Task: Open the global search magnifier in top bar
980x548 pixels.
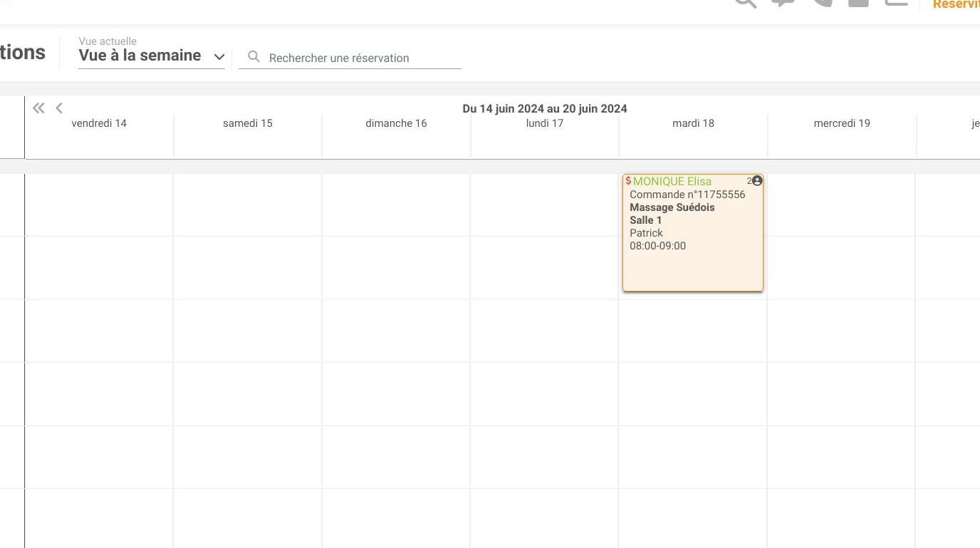Action: click(x=745, y=3)
